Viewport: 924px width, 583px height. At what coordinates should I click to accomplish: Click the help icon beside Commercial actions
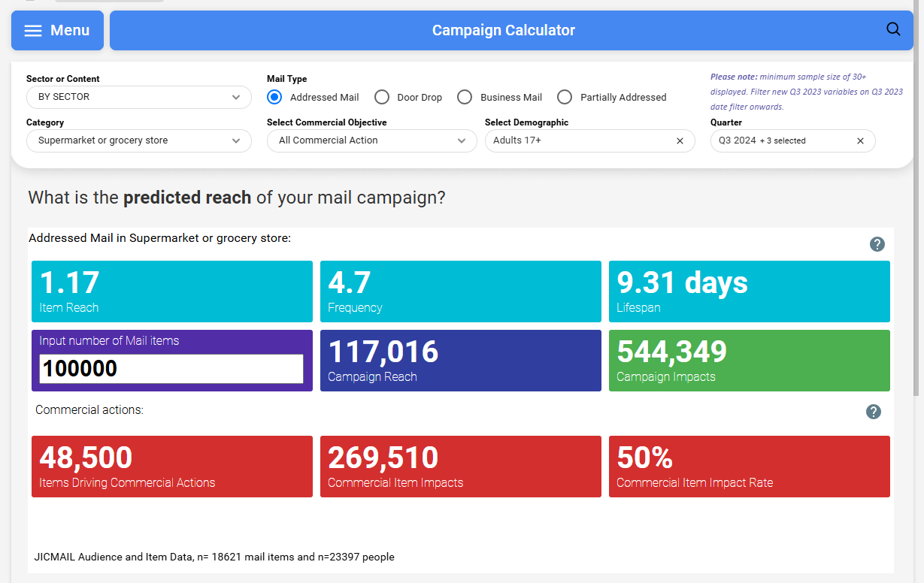click(873, 412)
